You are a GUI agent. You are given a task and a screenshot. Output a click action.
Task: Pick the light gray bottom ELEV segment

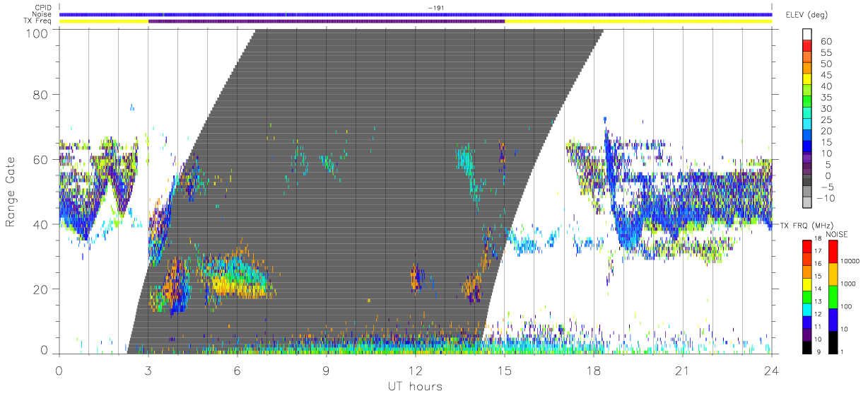click(807, 204)
